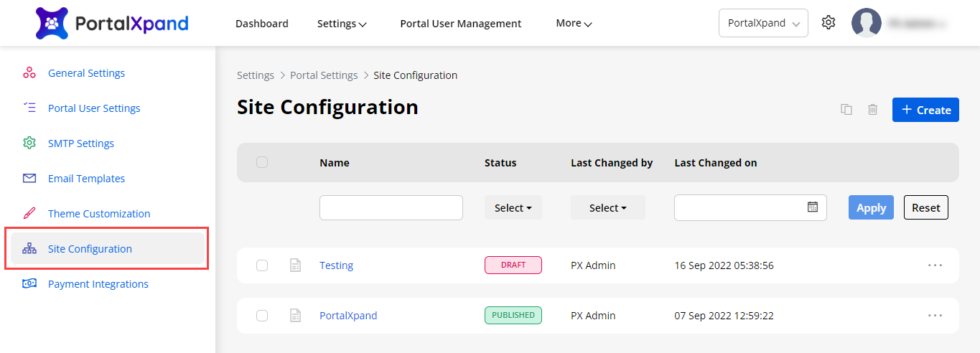This screenshot has height=353, width=980.
Task: Click the PortalXpand logo
Action: point(112,23)
